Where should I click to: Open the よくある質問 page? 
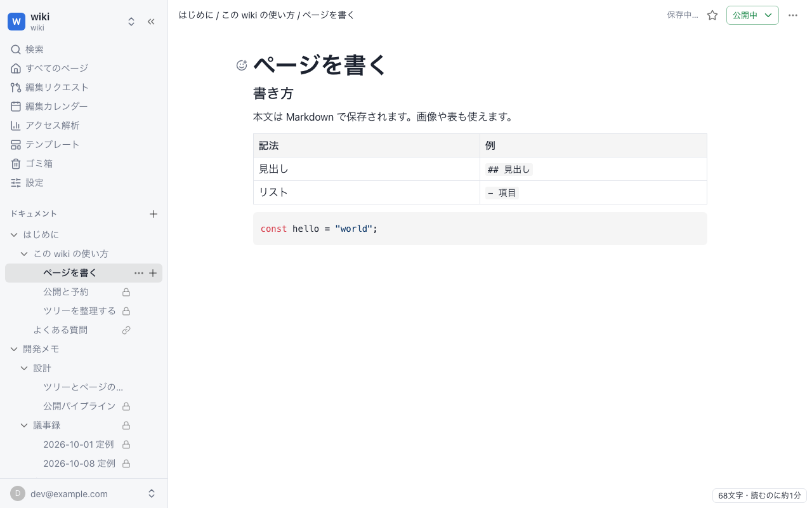click(60, 330)
